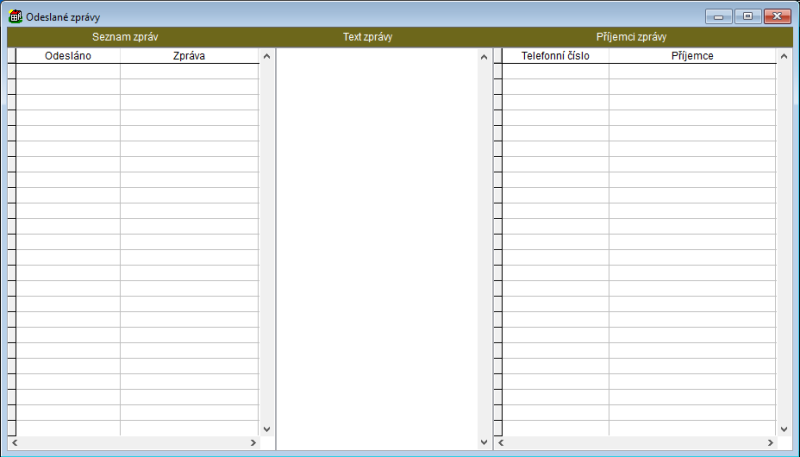Click the Příjemci zprávy panel title
800x457 pixels.
click(x=638, y=37)
